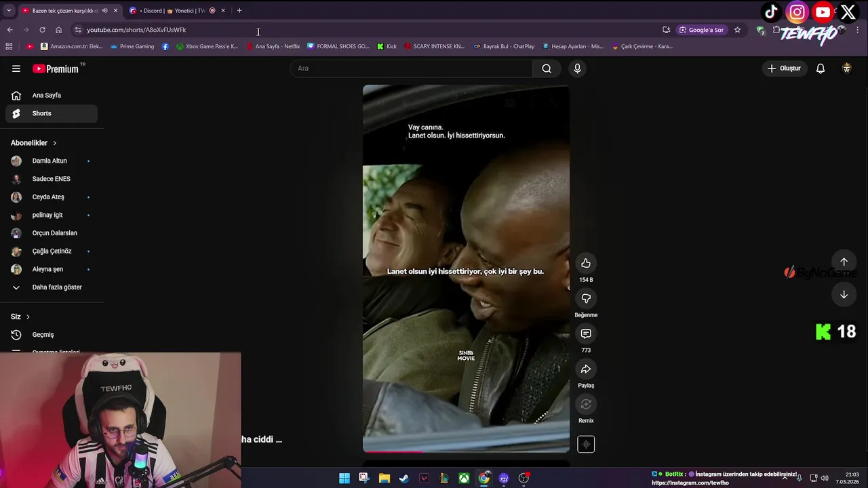Open Geçmiş history page
This screenshot has height=488, width=868.
(x=52, y=335)
